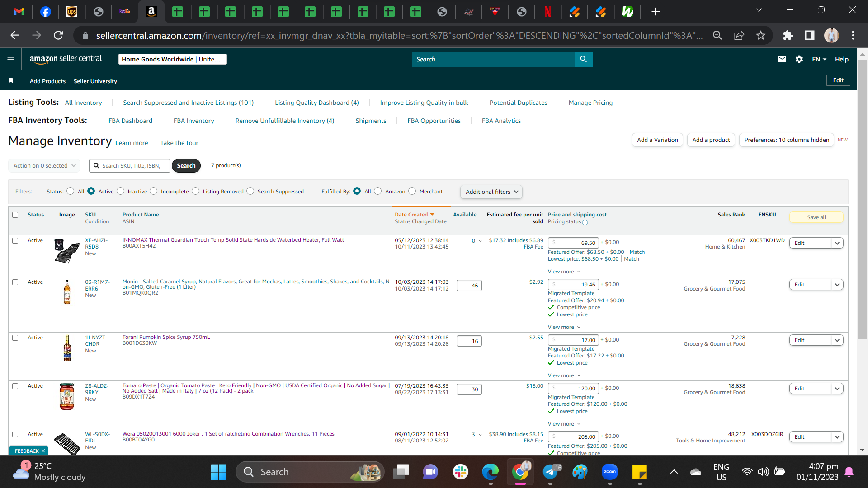The height and width of the screenshot is (488, 868).
Task: Open Chrome's three-dot menu
Action: click(x=853, y=35)
